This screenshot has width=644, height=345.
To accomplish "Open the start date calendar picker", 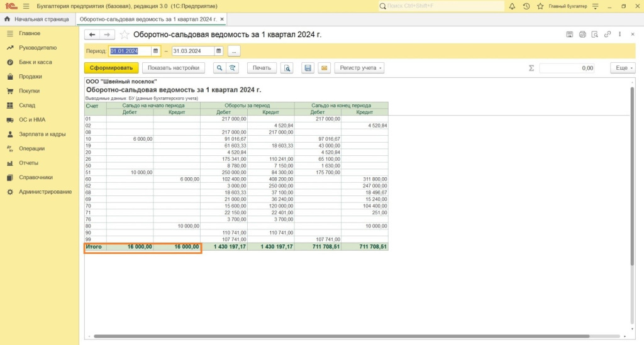I will click(x=156, y=51).
